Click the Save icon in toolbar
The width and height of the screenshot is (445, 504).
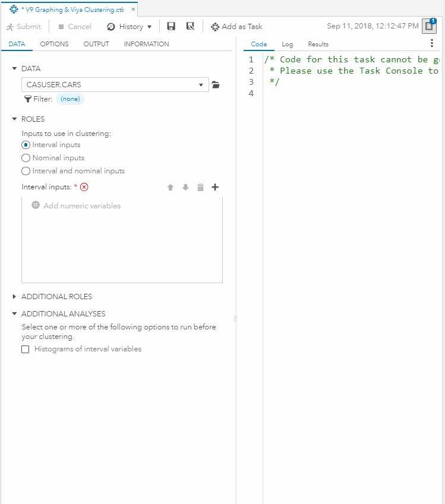point(171,27)
